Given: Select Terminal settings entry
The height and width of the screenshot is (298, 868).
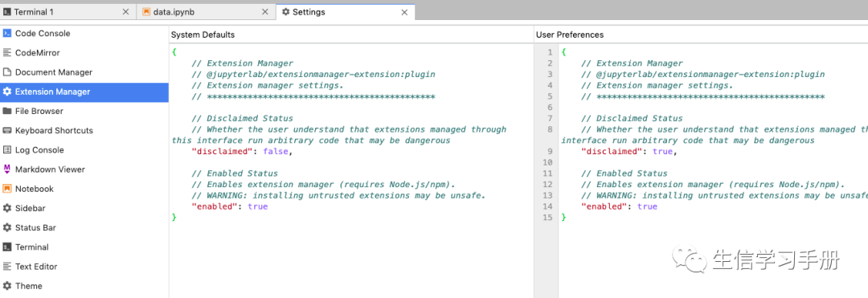Looking at the screenshot, I should [x=84, y=247].
